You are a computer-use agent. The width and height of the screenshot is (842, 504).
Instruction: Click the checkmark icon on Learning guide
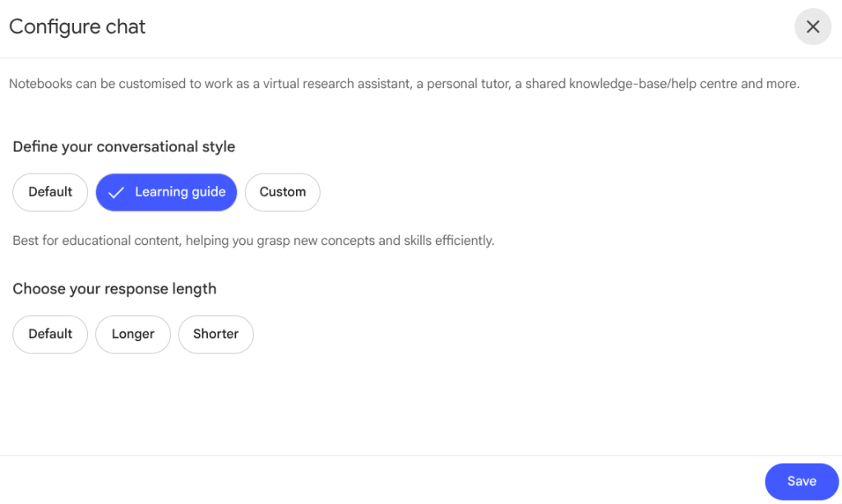[116, 192]
